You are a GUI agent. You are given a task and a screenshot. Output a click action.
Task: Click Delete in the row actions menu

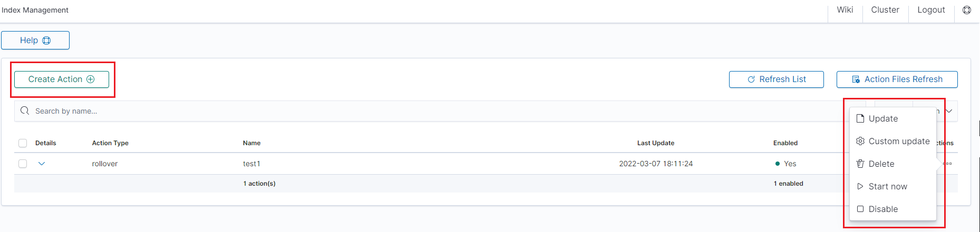pos(881,164)
